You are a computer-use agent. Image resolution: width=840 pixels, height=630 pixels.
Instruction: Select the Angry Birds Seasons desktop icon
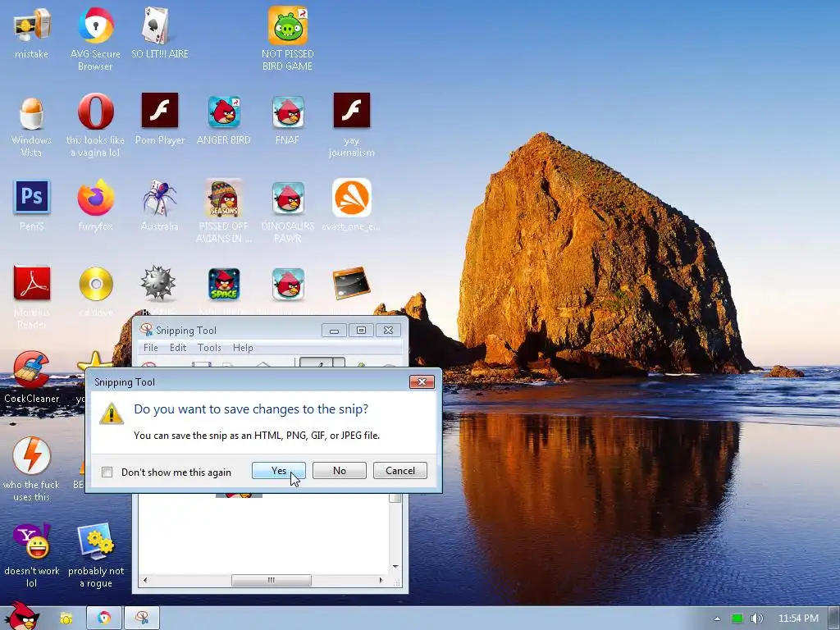tap(224, 212)
